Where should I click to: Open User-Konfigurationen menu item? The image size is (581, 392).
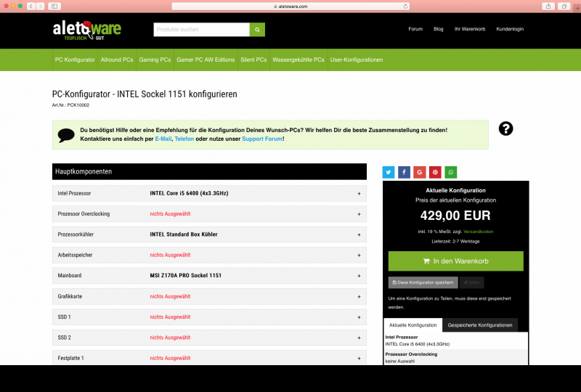point(357,60)
